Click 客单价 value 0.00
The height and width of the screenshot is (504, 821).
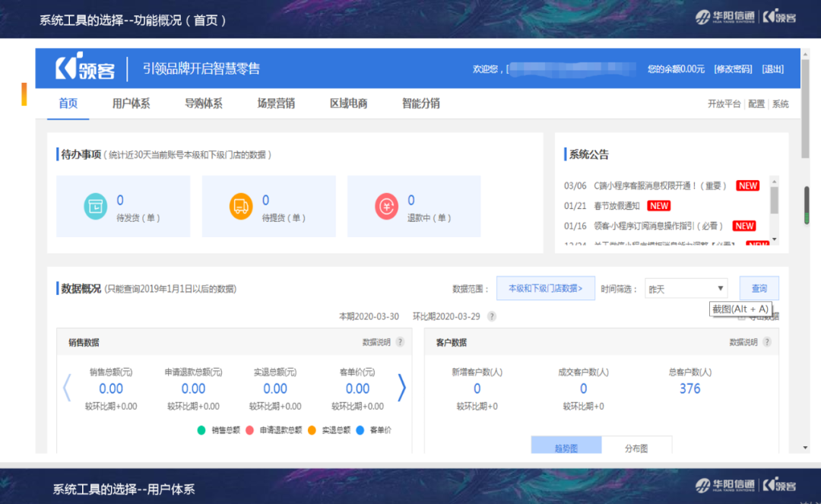tap(357, 389)
